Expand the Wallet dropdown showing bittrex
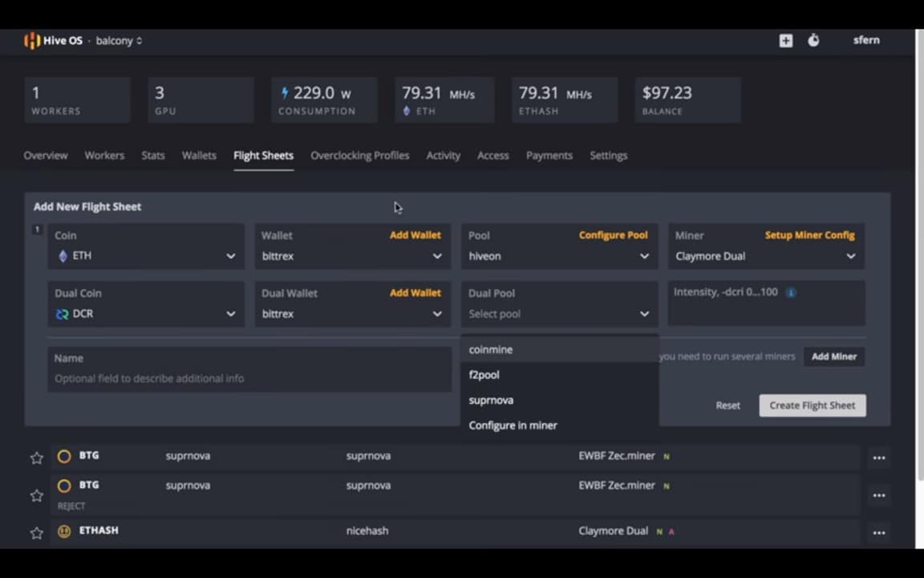This screenshot has height=578, width=924. tap(352, 256)
